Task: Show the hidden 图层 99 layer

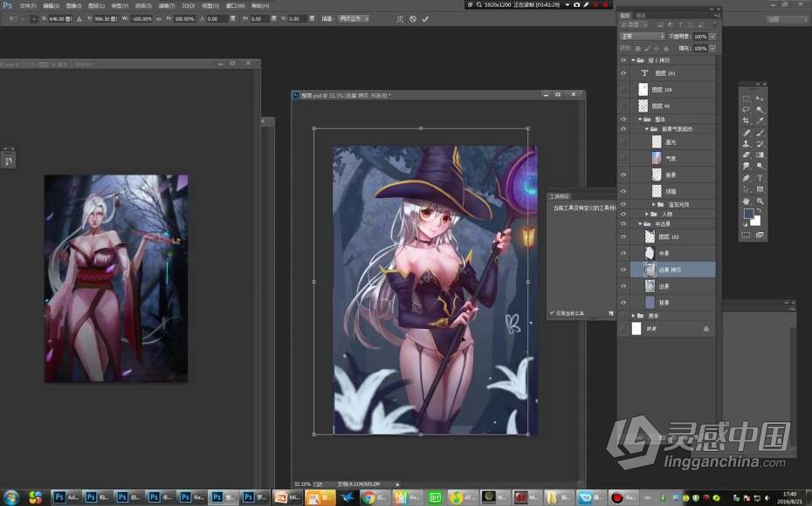Action: (x=623, y=106)
